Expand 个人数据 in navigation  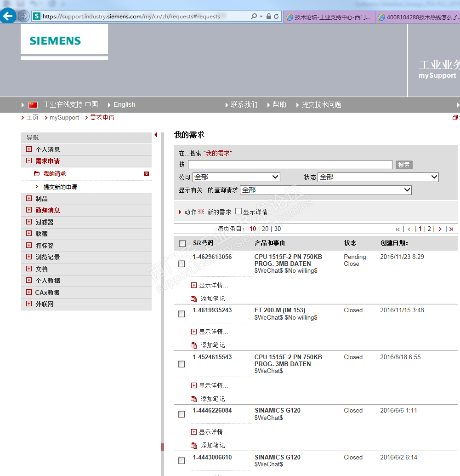pyautogui.click(x=29, y=280)
